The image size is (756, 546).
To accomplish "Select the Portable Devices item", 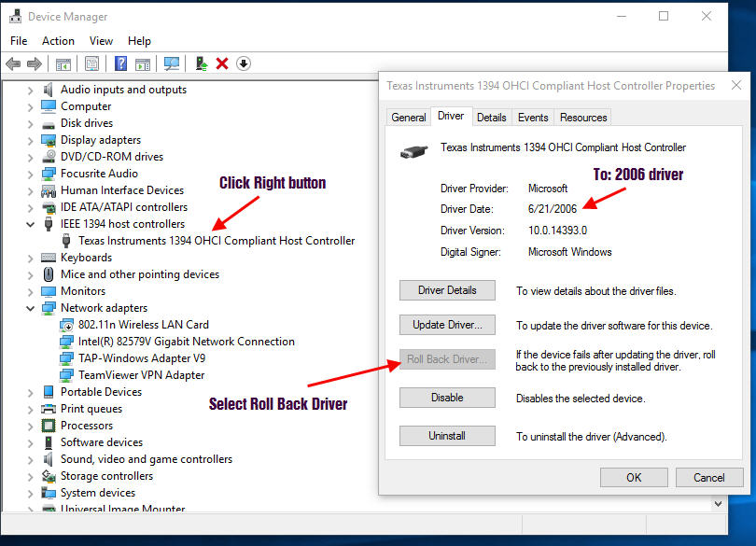I will coord(101,392).
